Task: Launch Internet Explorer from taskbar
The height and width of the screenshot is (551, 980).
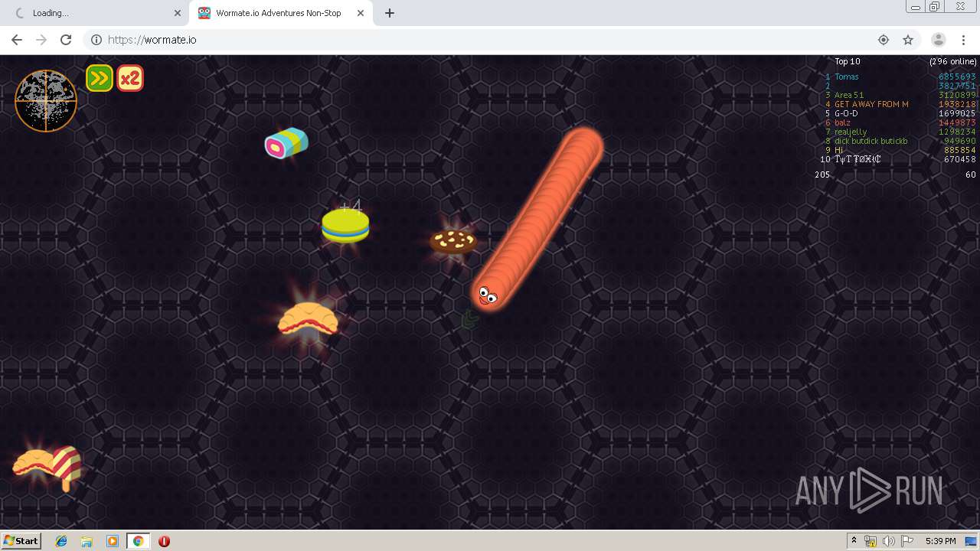Action: click(61, 541)
